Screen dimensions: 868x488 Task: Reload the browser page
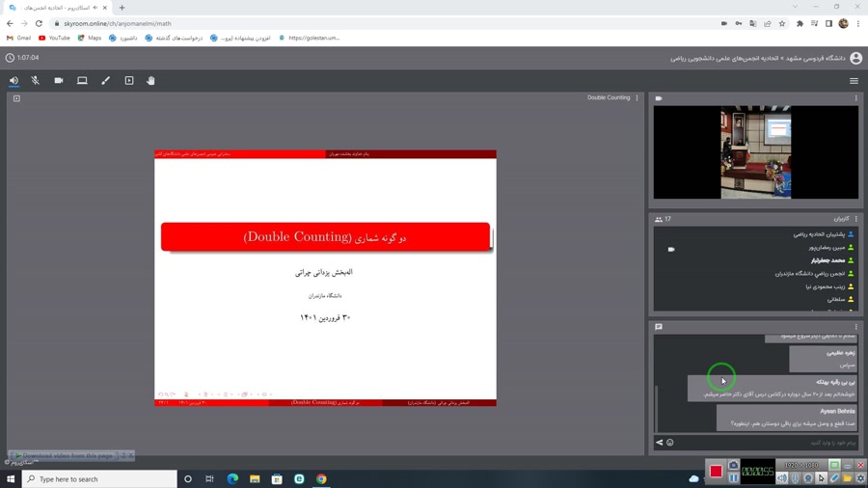click(x=39, y=23)
